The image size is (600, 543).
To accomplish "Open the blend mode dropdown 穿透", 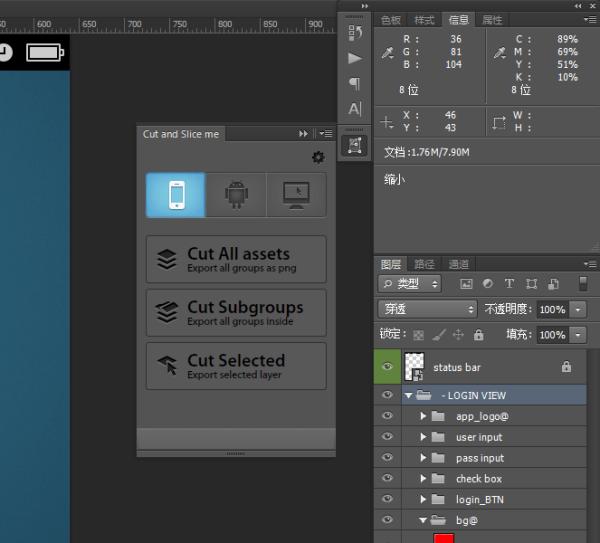I will pyautogui.click(x=428, y=309).
